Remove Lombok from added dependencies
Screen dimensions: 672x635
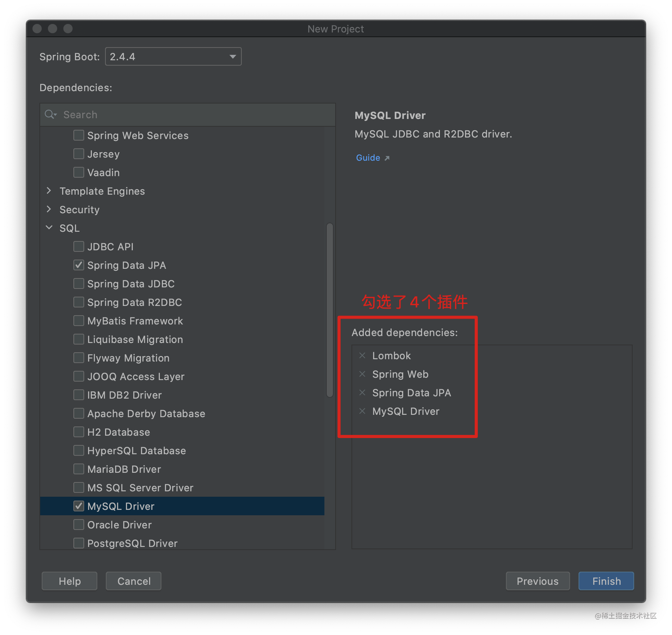(362, 355)
